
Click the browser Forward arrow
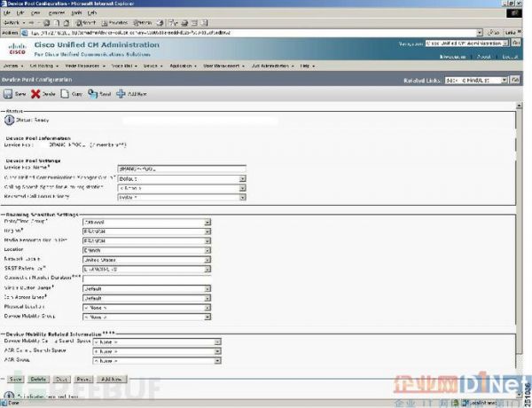click(31, 23)
